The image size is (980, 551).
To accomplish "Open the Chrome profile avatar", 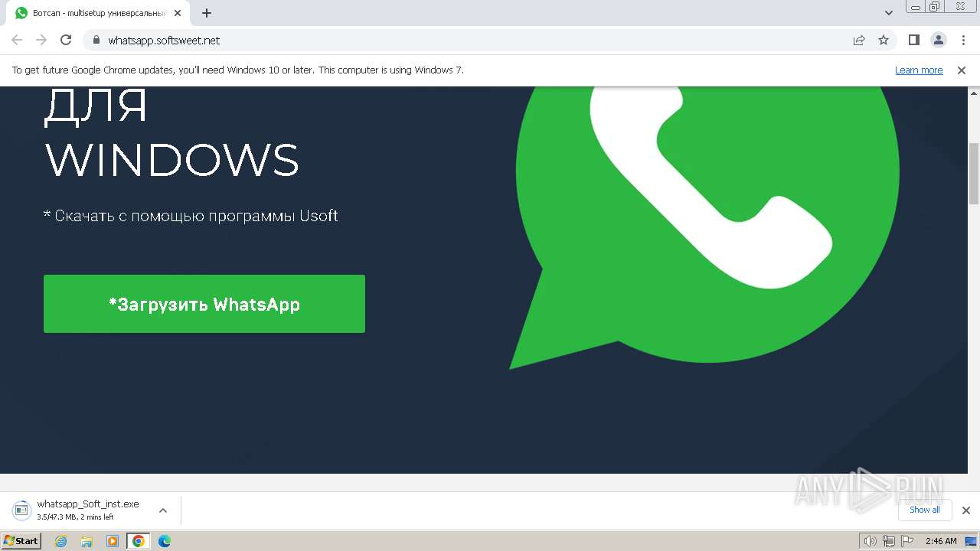I will (938, 40).
